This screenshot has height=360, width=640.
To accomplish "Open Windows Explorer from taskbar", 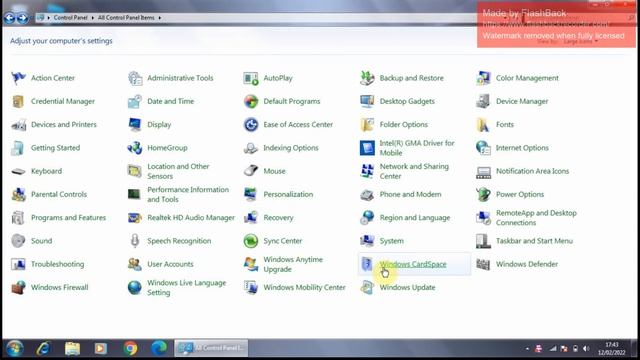I will 72,349.
